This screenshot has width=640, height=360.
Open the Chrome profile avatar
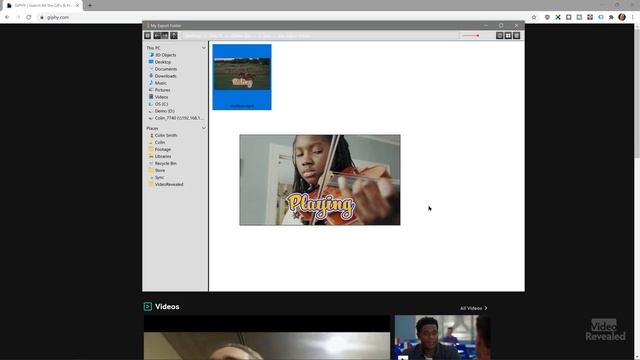622,17
